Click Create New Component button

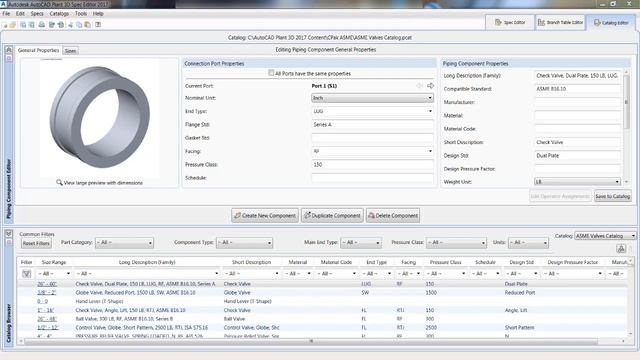pyautogui.click(x=265, y=216)
